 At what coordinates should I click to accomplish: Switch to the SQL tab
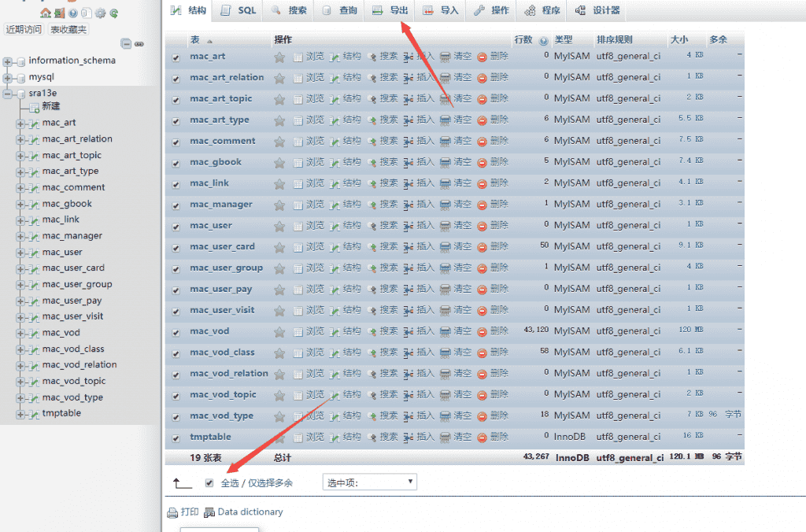tap(247, 11)
